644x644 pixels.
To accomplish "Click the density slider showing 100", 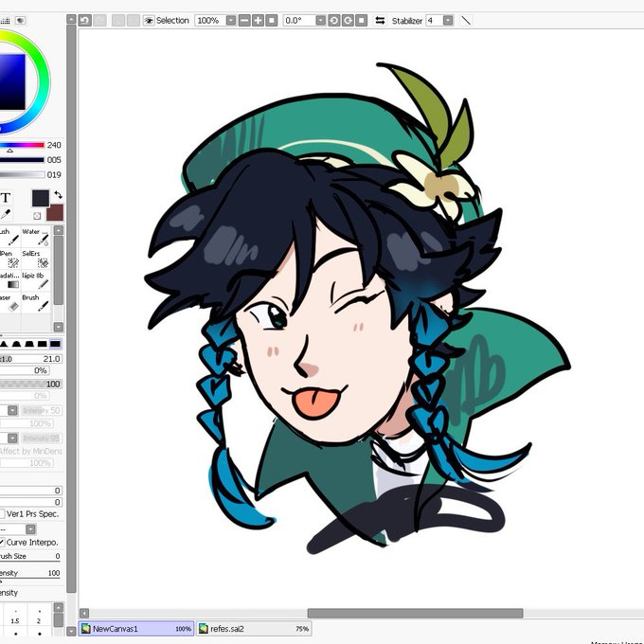I will click(x=31, y=384).
